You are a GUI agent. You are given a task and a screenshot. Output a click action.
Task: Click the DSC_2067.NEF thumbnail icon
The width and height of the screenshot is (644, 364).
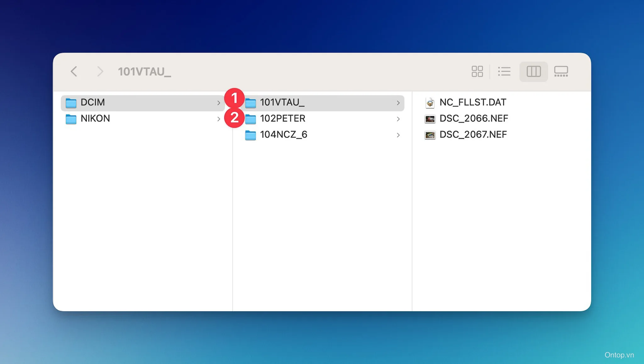[x=430, y=135]
